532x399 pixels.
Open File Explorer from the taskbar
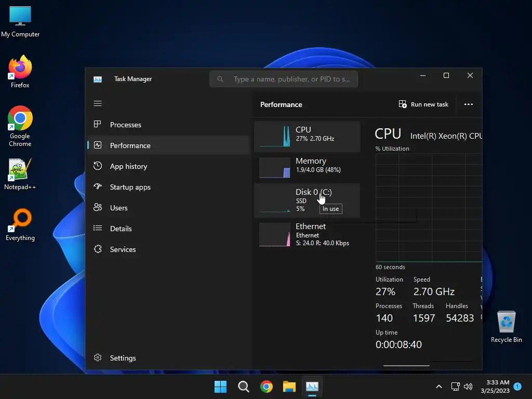click(289, 387)
